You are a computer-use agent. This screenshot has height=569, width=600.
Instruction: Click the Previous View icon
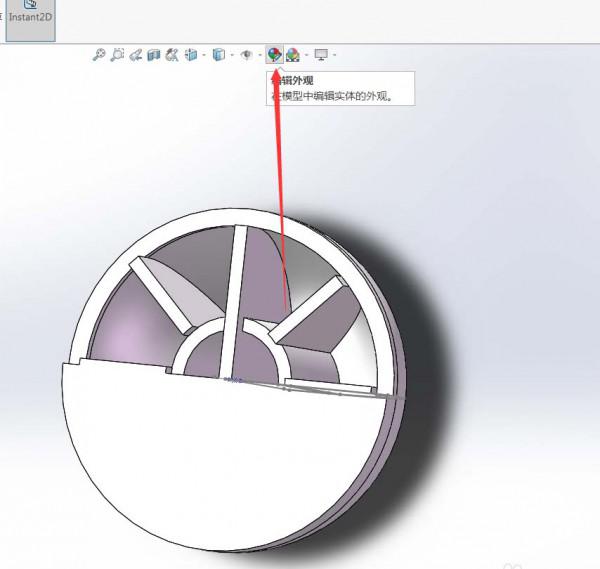[135, 55]
